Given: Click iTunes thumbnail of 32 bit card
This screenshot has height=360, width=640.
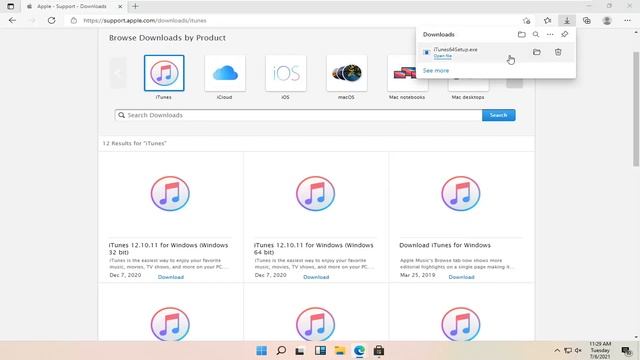Looking at the screenshot, I should point(170,193).
